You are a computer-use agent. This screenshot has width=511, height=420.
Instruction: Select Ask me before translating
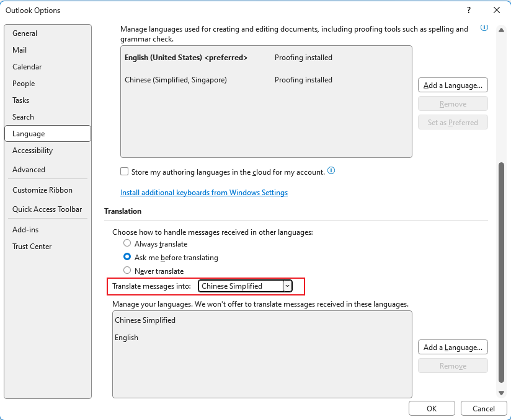click(127, 257)
